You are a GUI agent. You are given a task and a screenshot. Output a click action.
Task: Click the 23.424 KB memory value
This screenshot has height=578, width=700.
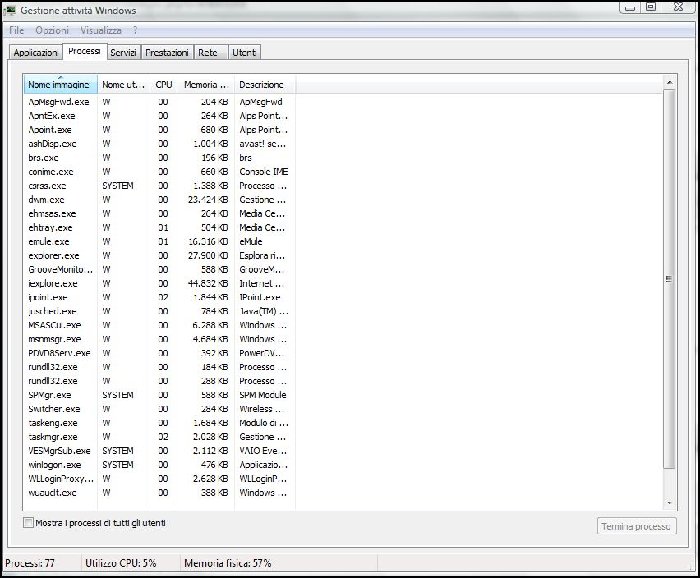point(208,200)
